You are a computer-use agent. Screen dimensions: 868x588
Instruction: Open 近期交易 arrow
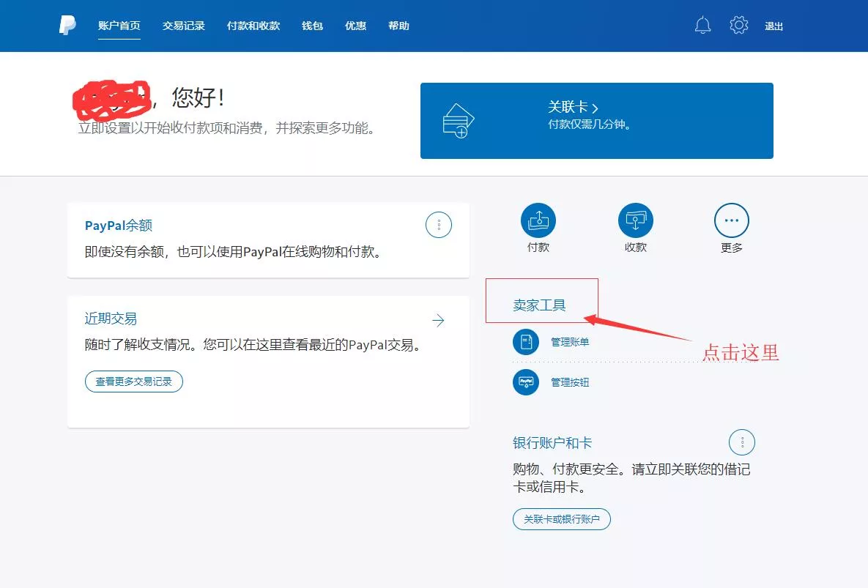tap(438, 320)
